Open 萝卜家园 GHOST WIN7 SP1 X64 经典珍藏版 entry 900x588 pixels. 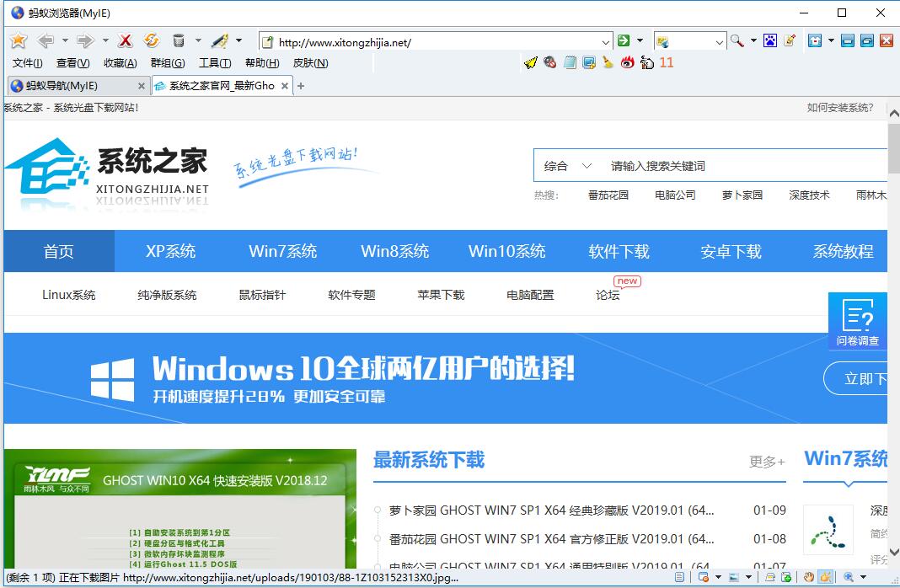(x=552, y=510)
